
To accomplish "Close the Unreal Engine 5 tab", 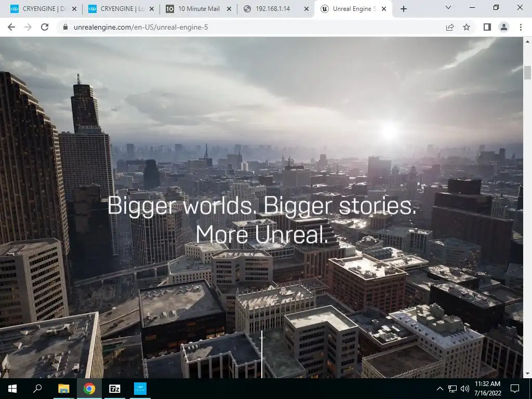I will pos(384,9).
